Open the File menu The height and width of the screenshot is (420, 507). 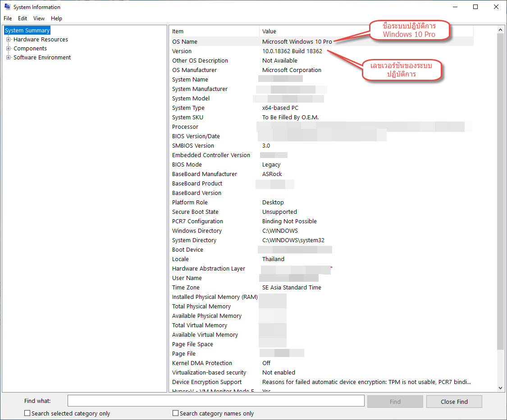coord(8,18)
